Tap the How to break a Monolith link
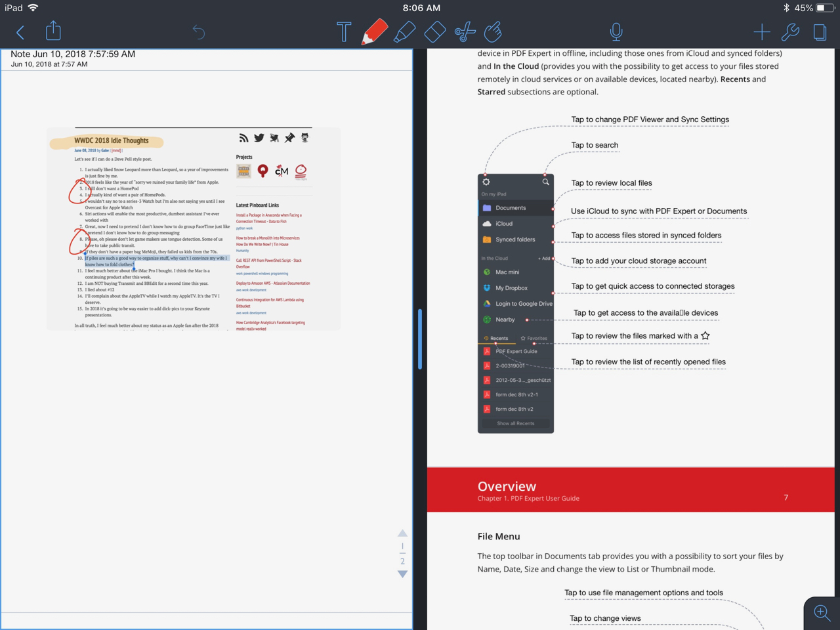Screen dimensions: 840x630 coord(268,241)
